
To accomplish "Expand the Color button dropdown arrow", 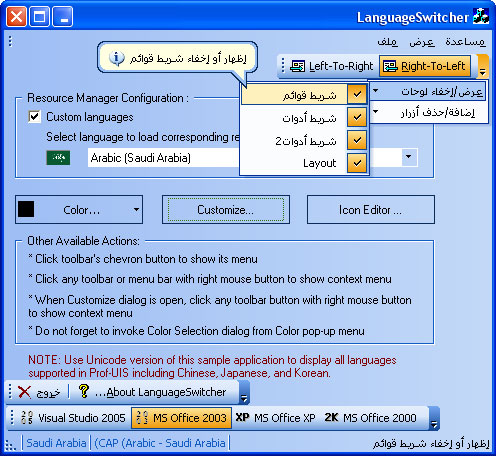I will coord(136,210).
